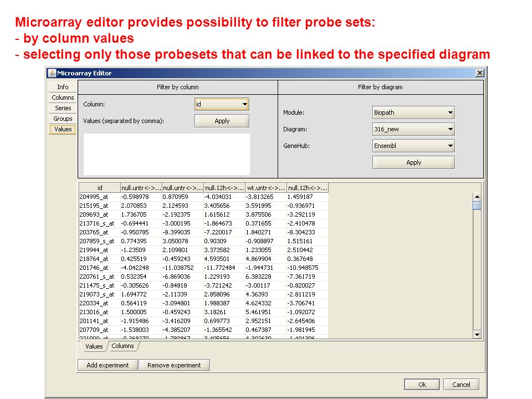Open the Groups side tab
This screenshot has height=399, width=532.
coord(63,119)
